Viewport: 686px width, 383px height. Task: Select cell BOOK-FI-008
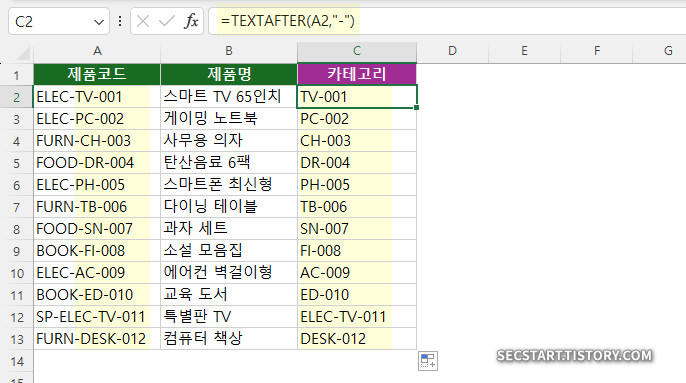[97, 251]
